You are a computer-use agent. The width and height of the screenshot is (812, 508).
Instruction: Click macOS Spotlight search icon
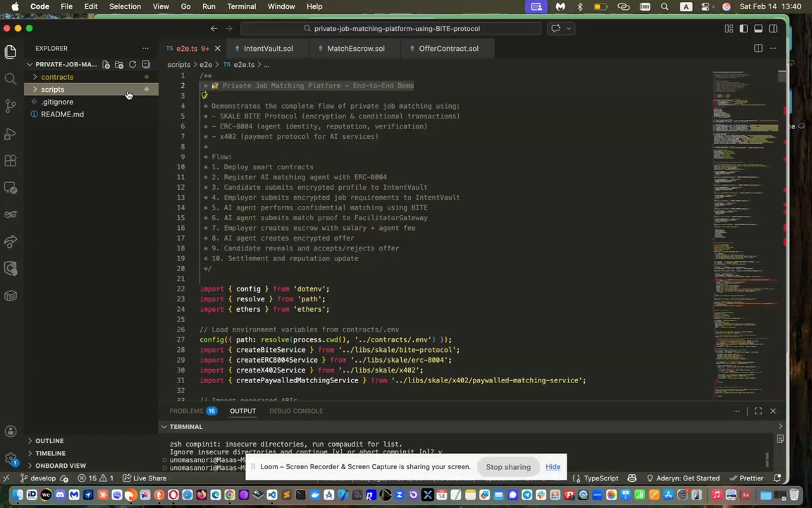point(665,6)
